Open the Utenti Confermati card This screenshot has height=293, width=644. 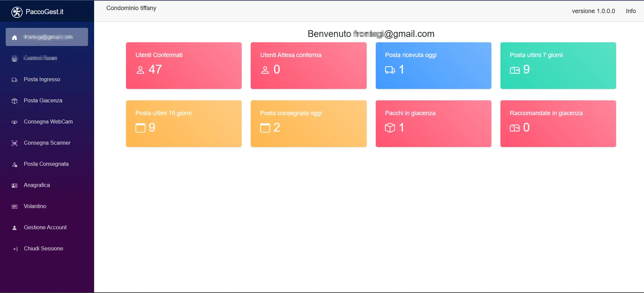184,65
